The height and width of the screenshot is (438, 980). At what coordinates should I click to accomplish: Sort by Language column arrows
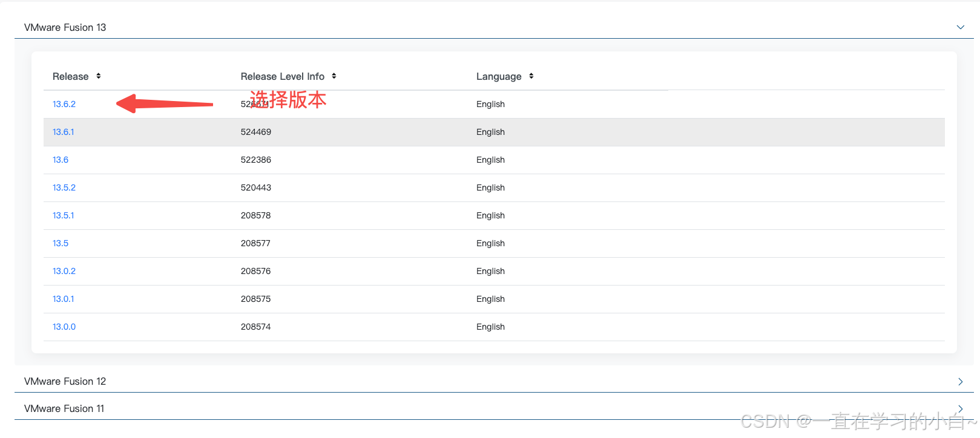click(531, 76)
